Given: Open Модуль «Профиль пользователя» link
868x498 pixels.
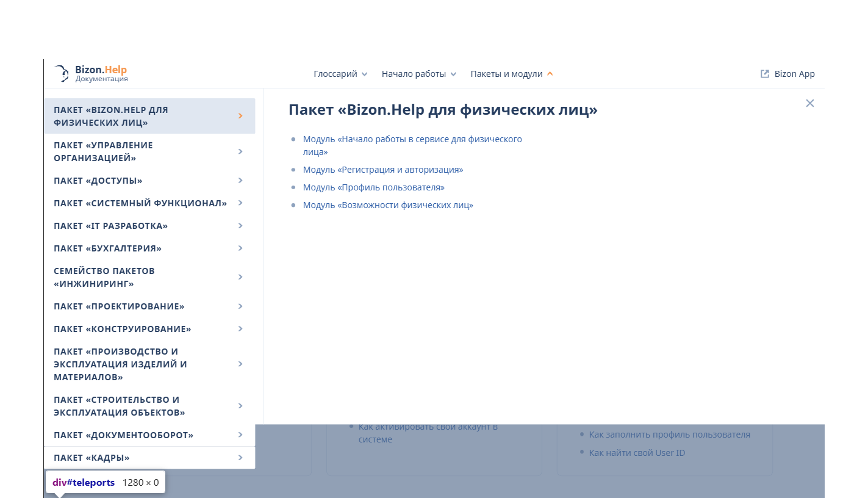Looking at the screenshot, I should (x=373, y=187).
